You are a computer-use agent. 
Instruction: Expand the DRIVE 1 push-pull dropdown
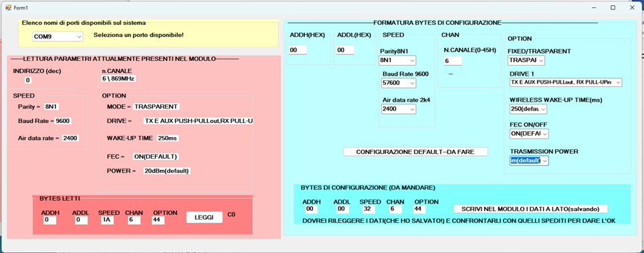566,83
